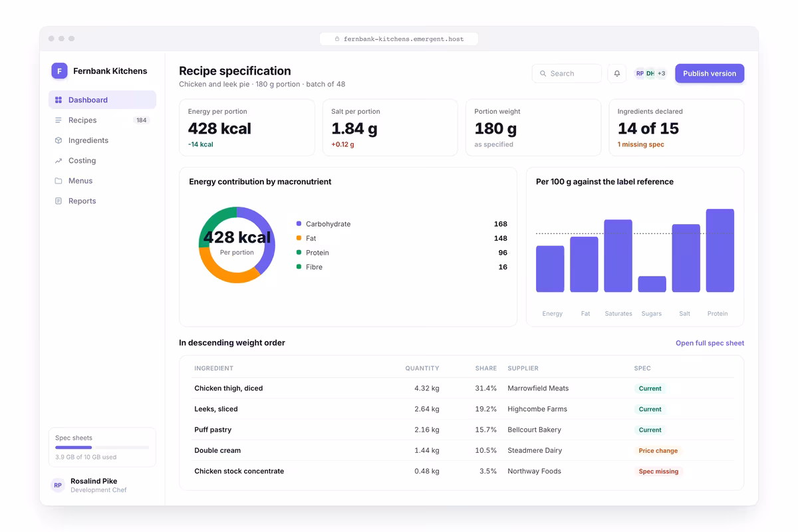Click the Energy bar in chart
This screenshot has width=798, height=532.
(550, 269)
